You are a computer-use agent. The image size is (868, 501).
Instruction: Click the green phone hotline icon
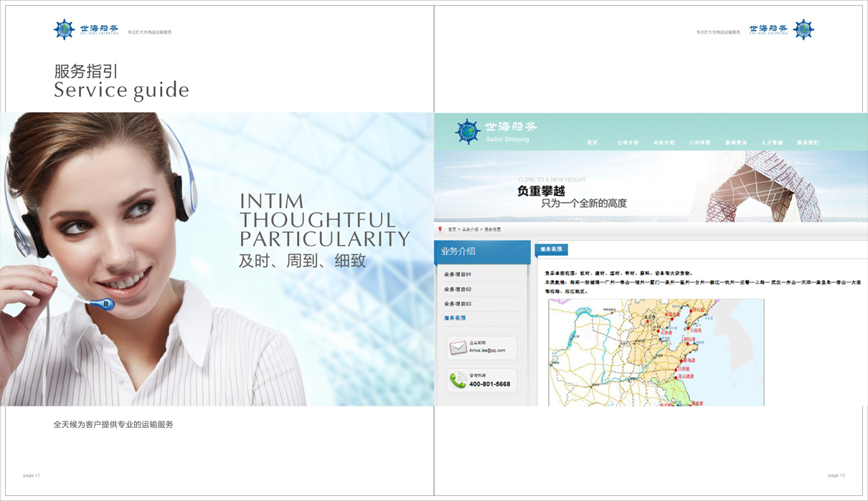457,381
